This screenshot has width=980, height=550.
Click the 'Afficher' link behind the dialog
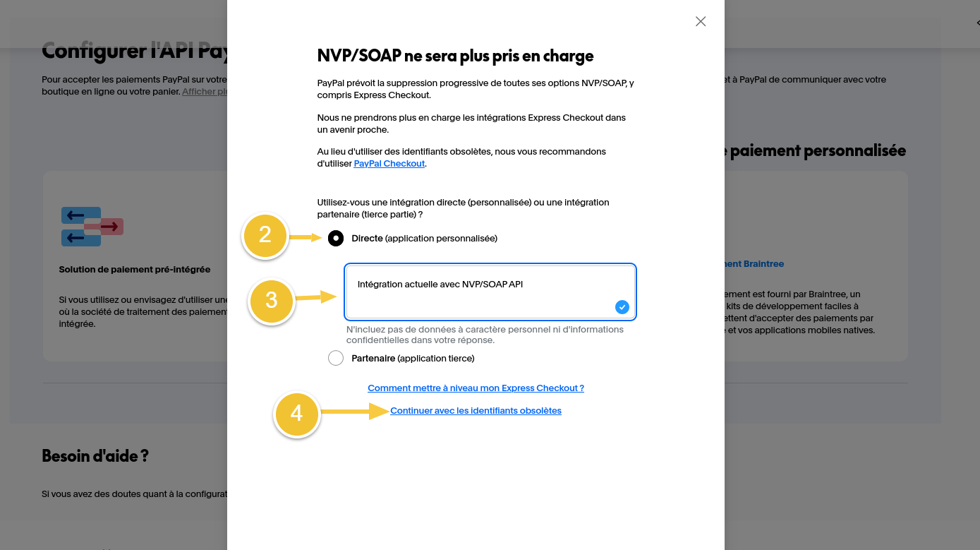coord(204,91)
